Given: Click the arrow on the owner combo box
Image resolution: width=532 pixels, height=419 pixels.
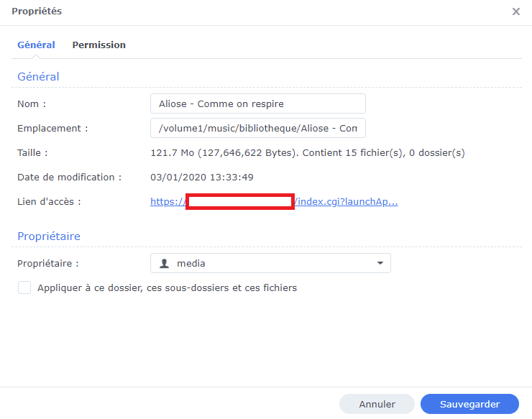Looking at the screenshot, I should click(380, 263).
